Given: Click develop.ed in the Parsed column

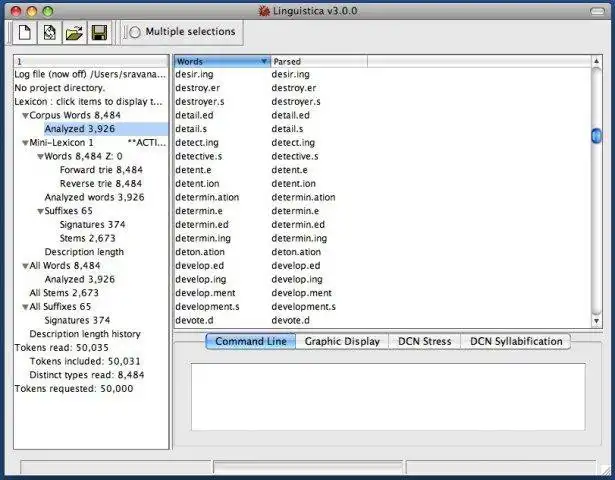Looking at the screenshot, I should pos(296,265).
